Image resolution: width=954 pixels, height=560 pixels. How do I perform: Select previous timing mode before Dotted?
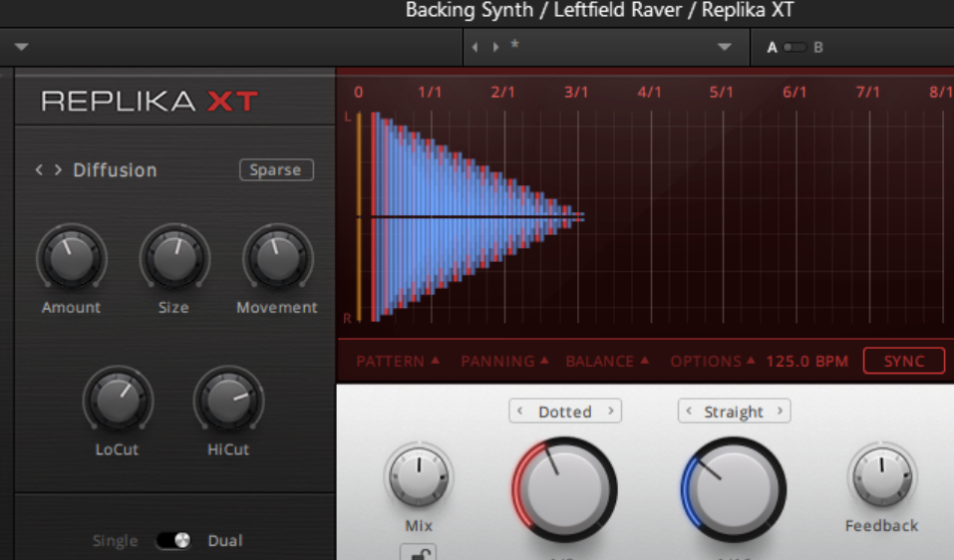tap(520, 411)
